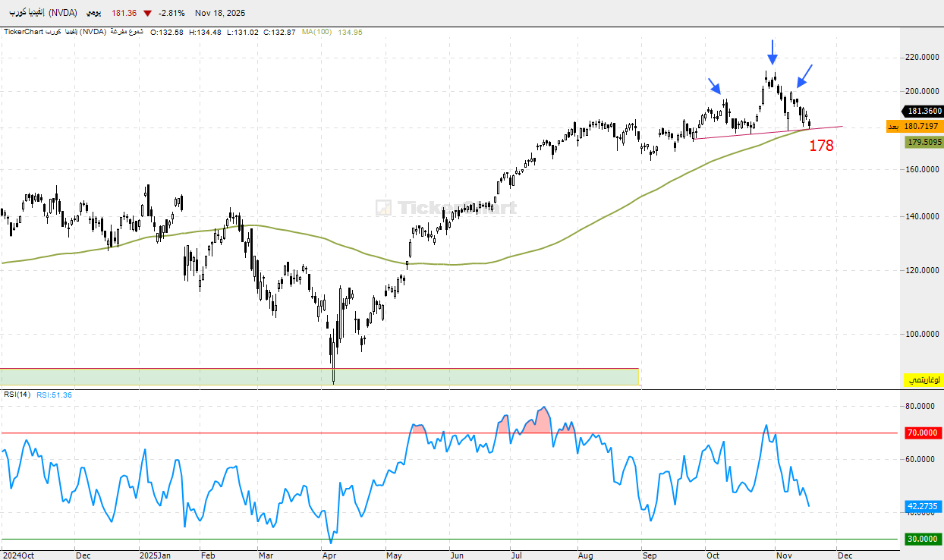Screen dimensions: 944x560
Task: Click the 2025Jan time axis label
Action: pos(154,555)
